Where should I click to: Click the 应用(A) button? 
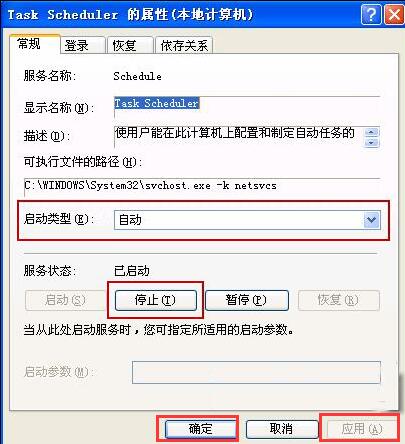click(361, 429)
